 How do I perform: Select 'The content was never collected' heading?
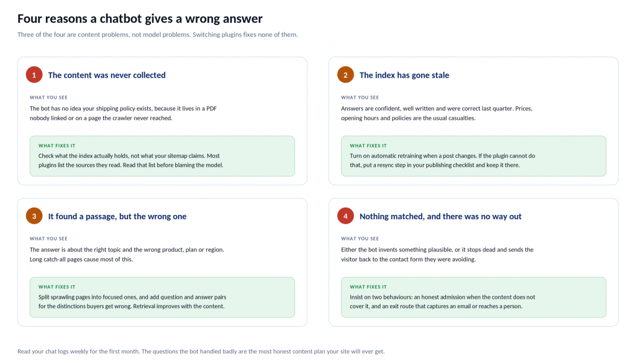107,75
